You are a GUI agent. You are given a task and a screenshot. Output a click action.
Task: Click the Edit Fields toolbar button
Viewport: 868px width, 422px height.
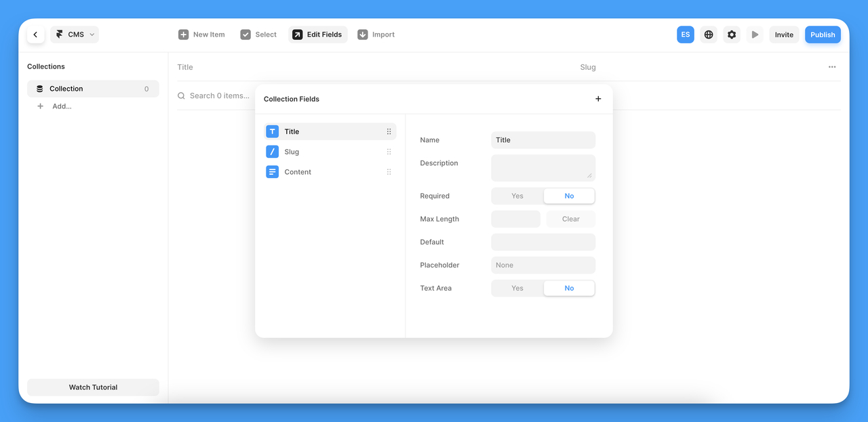coord(317,35)
